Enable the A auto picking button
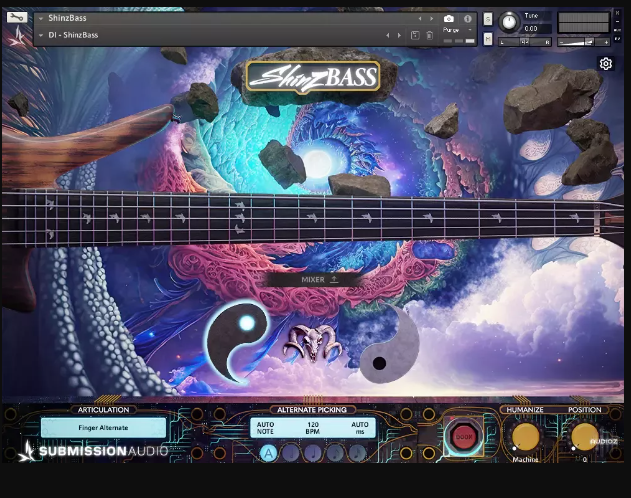The height and width of the screenshot is (498, 631). (x=268, y=453)
